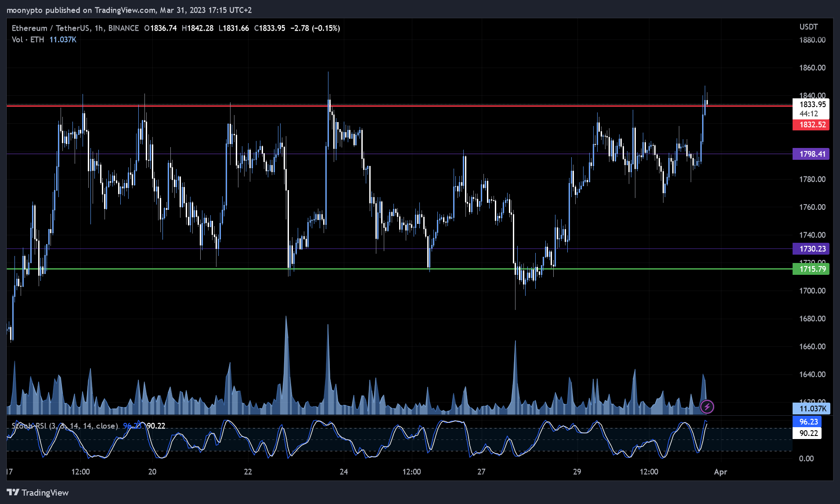Click the 1680.00 price axis tick

(x=812, y=319)
